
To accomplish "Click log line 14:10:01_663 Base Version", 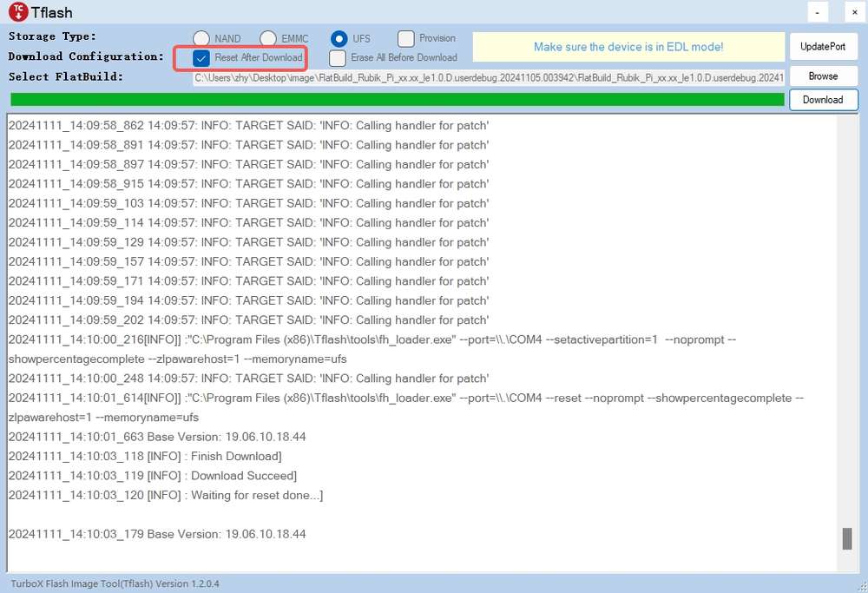I will click(156, 437).
